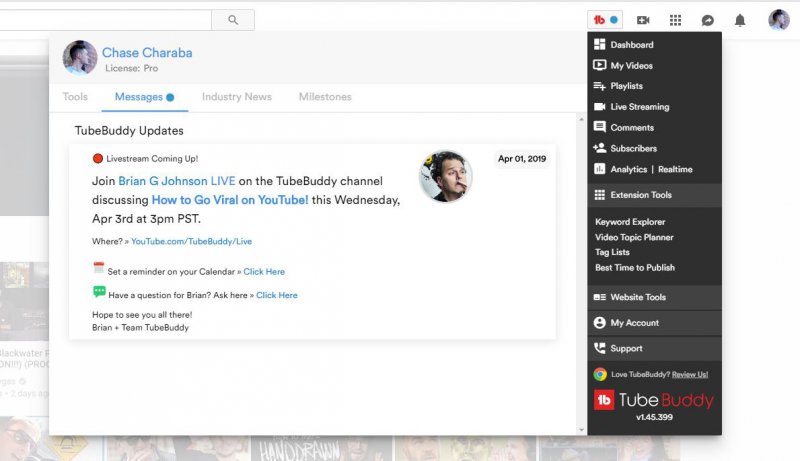The width and height of the screenshot is (800, 461).
Task: Select Live Streaming in the side menu
Action: tap(639, 107)
